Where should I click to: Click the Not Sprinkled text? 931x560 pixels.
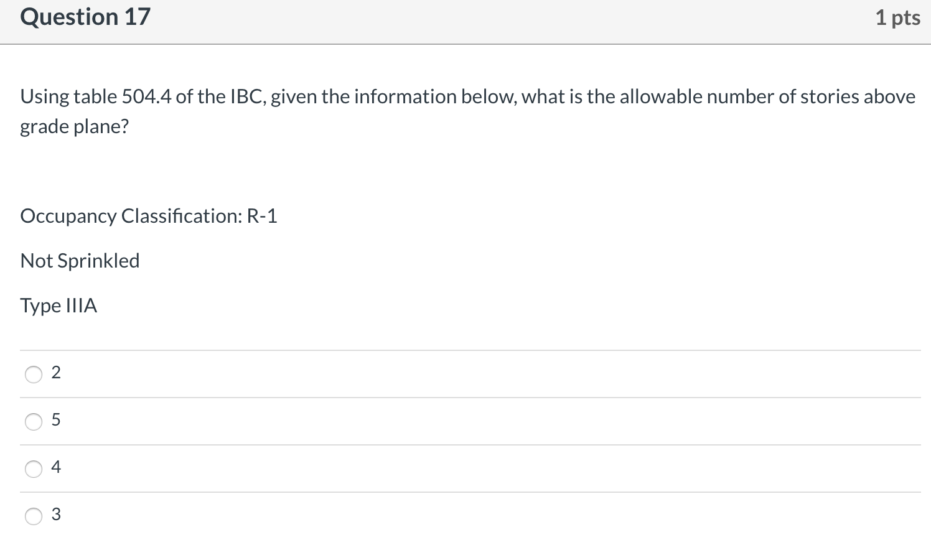pyautogui.click(x=80, y=261)
